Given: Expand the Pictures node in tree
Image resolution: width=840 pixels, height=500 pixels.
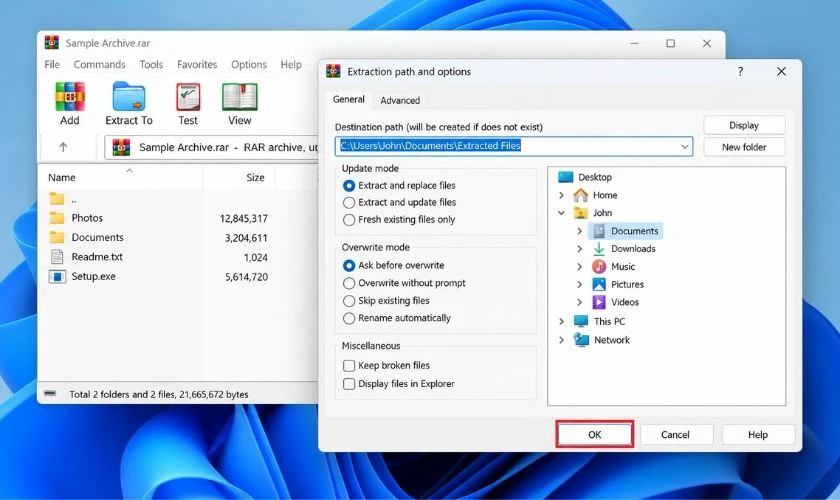Looking at the screenshot, I should [579, 284].
